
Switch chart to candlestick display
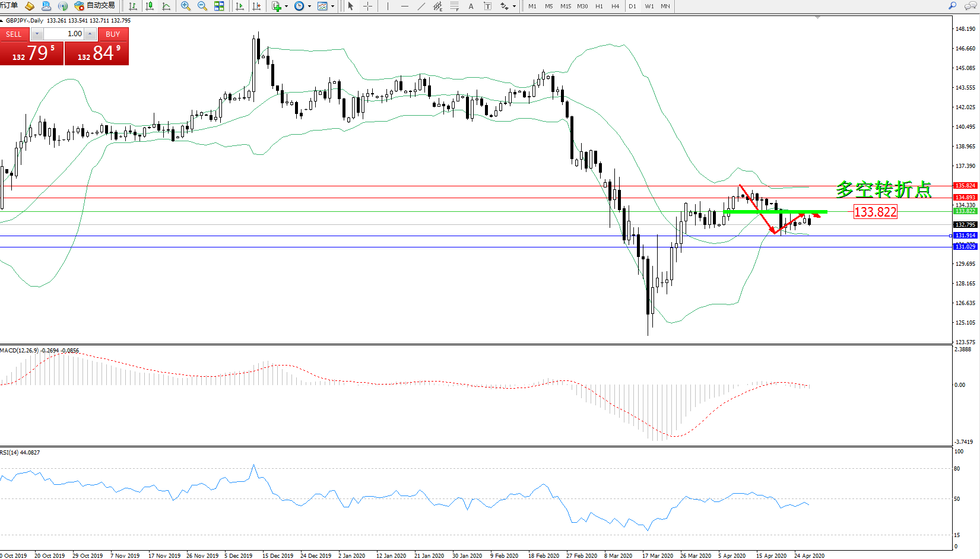[150, 6]
